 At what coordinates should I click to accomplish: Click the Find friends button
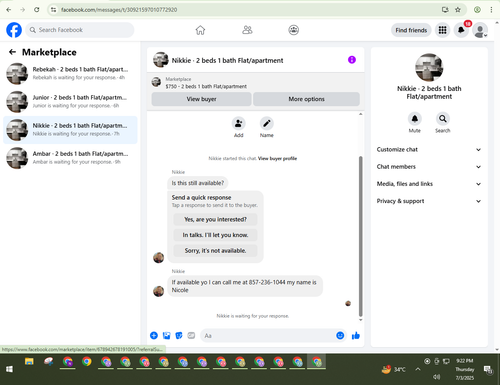(411, 30)
